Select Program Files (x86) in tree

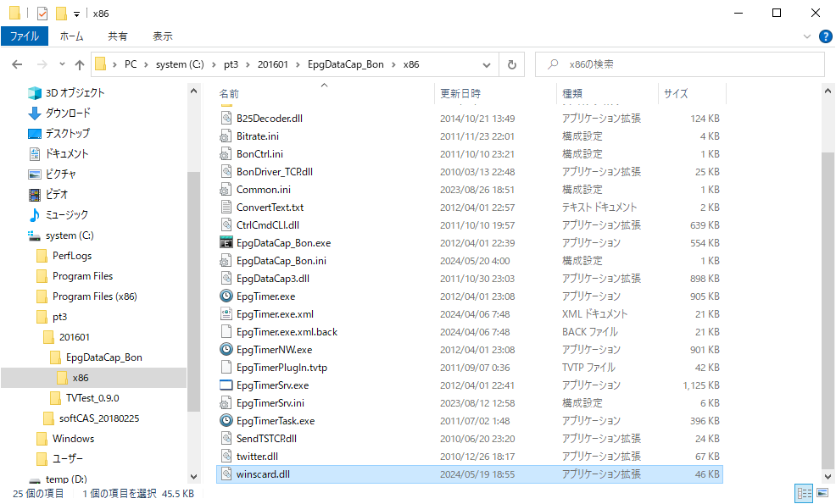pos(94,296)
